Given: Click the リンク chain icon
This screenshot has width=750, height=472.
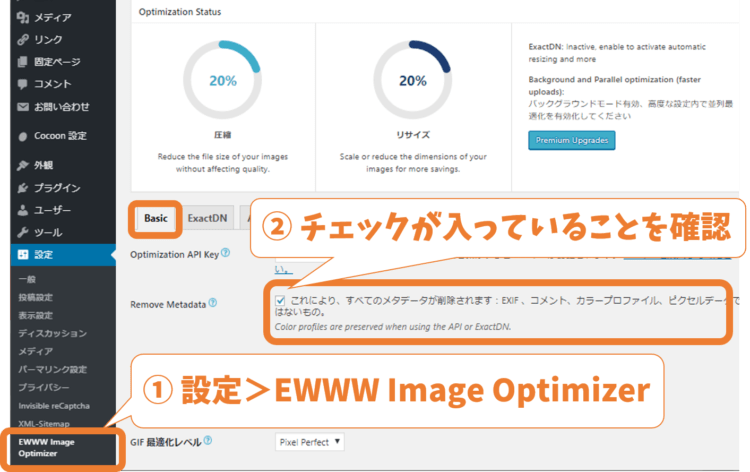Looking at the screenshot, I should point(22,40).
